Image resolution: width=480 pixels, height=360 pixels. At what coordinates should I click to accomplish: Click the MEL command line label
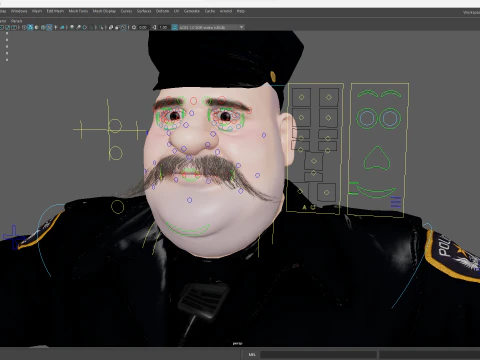pos(252,354)
